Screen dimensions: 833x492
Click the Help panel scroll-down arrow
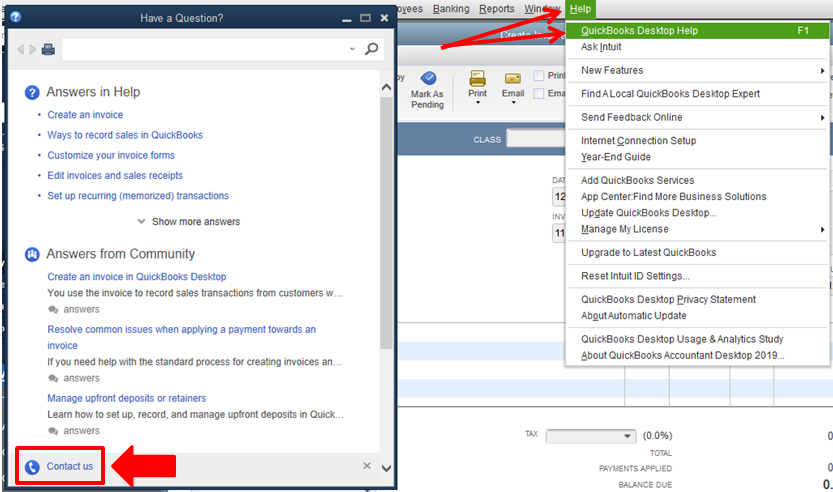386,468
